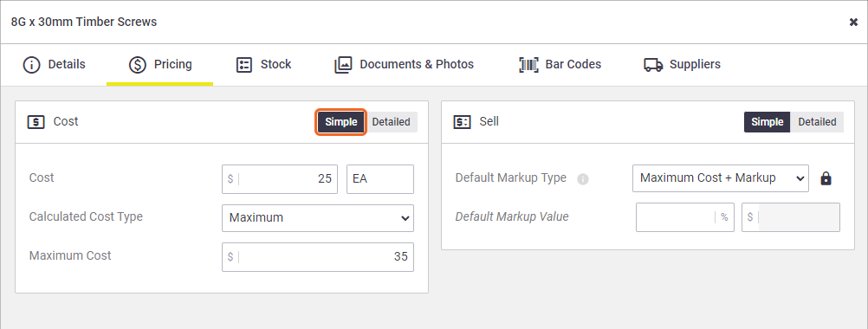Click the 'Calculated Cost Type' label

pyautogui.click(x=86, y=216)
